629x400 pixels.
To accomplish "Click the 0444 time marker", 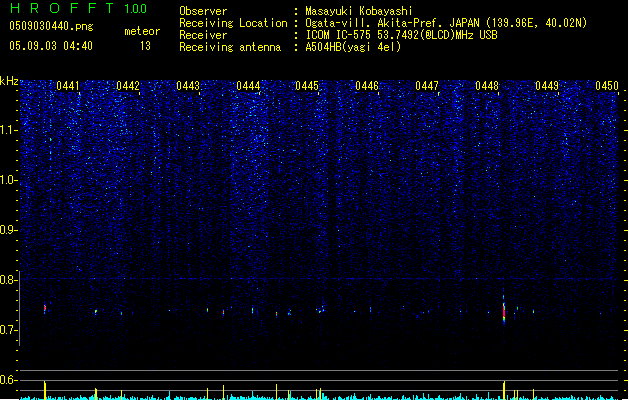I will (248, 85).
